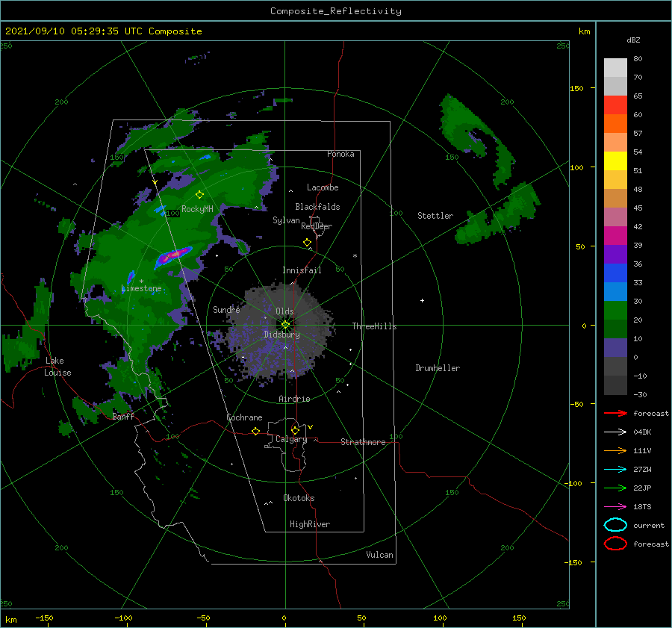Screen dimensions: 672x628
Task: Click the cyan current ellipse legend icon
Action: click(x=615, y=525)
